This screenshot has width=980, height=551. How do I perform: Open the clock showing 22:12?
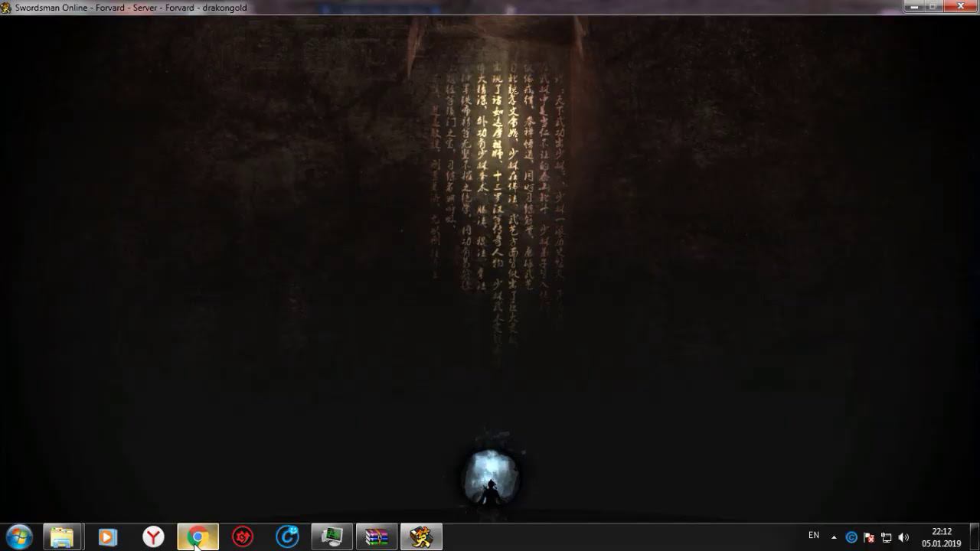click(x=942, y=537)
